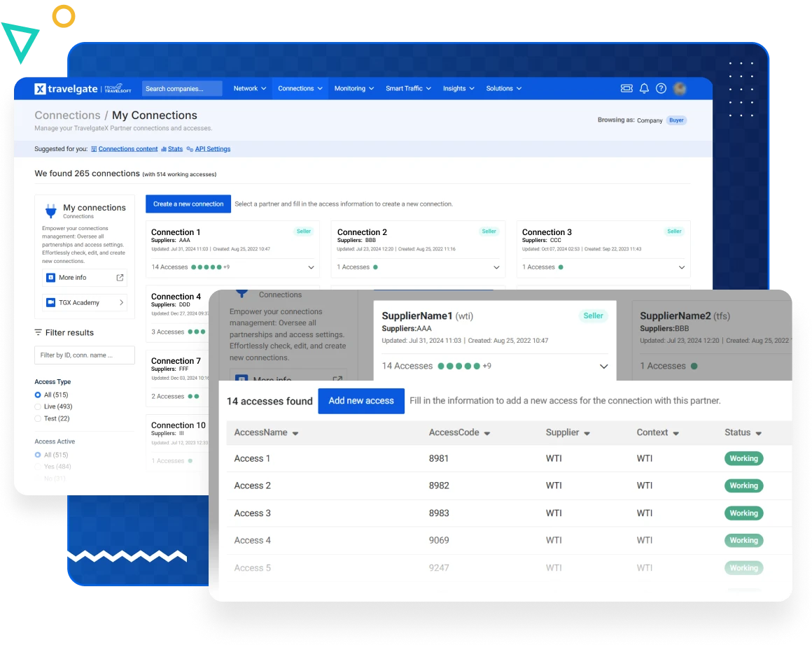Image resolution: width=812 pixels, height=645 pixels.
Task: Click the ticket icon in the header
Action: 626,89
